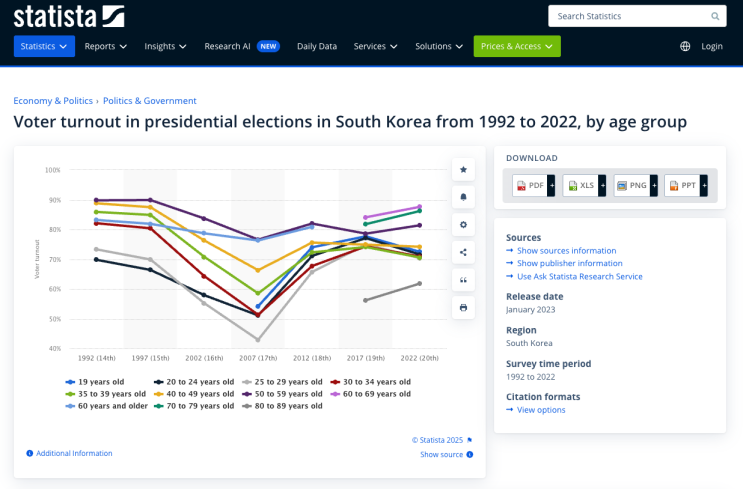Click the globe language icon

click(685, 46)
